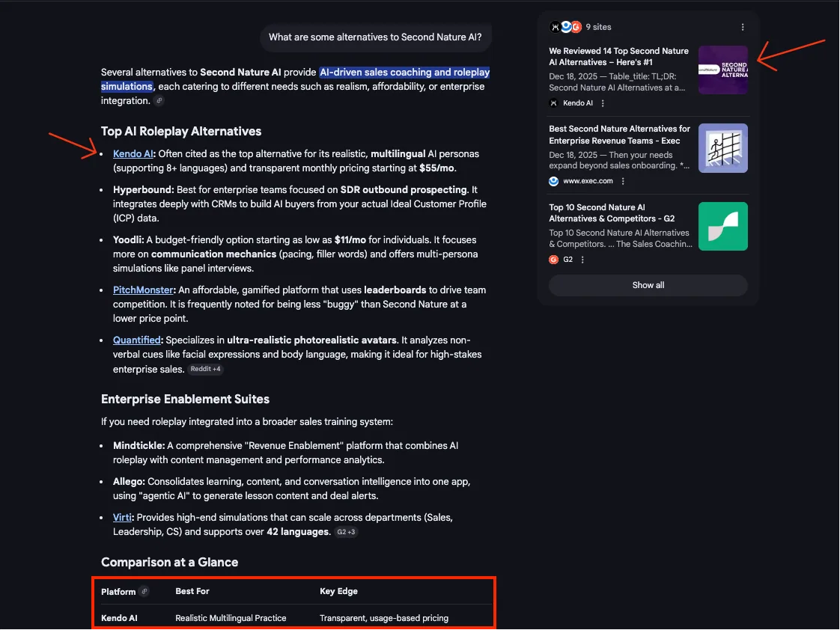Click the Show all sources button
The image size is (840, 630).
[x=648, y=285]
